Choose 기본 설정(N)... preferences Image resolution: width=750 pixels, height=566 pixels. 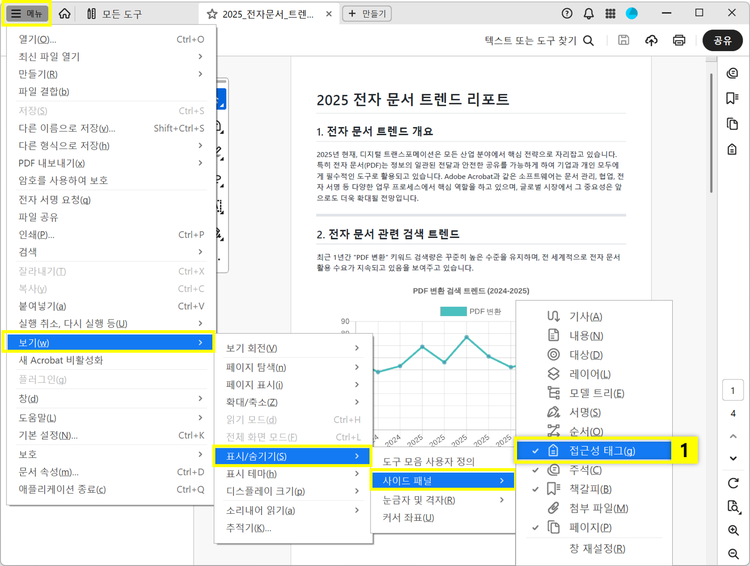(111, 435)
